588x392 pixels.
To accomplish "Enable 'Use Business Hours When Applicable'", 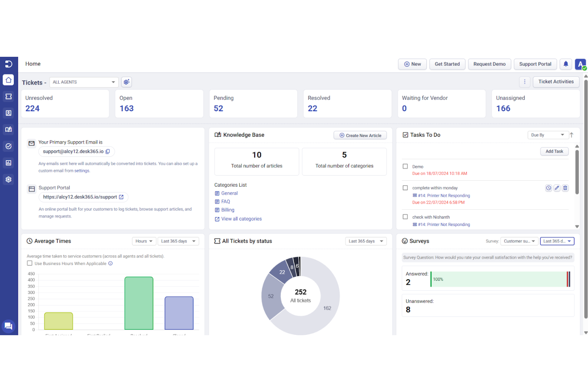I will pyautogui.click(x=29, y=263).
